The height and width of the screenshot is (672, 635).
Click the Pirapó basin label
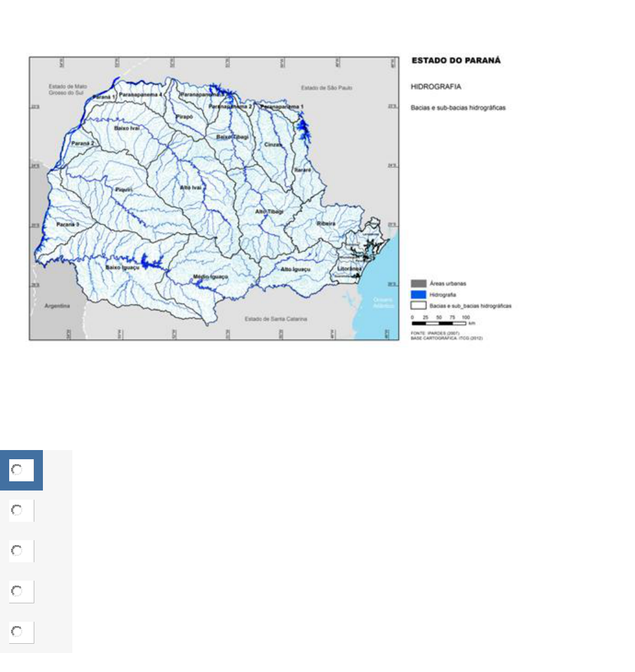pyautogui.click(x=184, y=116)
